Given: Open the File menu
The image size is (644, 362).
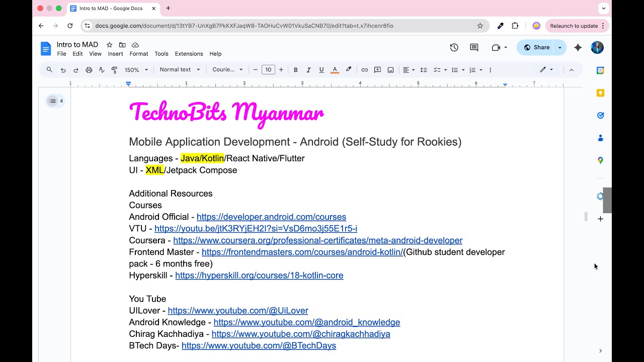Looking at the screenshot, I should (62, 54).
